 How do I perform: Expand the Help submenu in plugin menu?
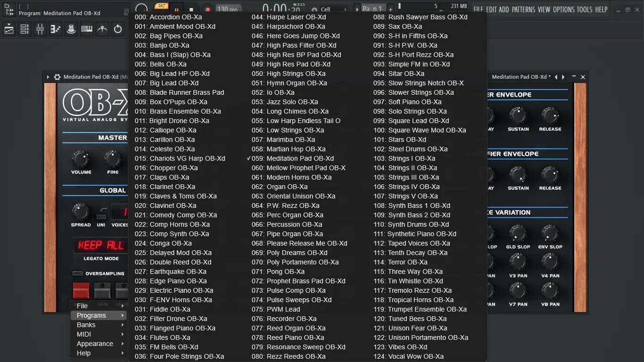(99, 353)
